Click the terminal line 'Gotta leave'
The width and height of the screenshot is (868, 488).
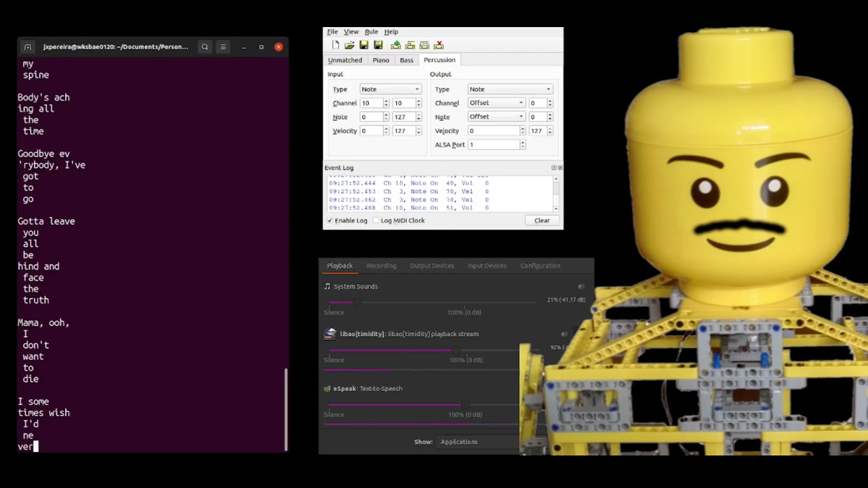tap(46, 222)
